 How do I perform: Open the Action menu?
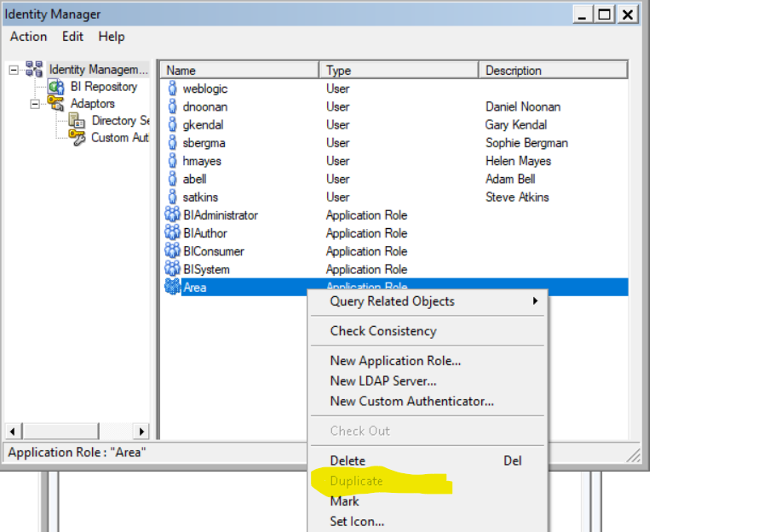click(x=29, y=37)
